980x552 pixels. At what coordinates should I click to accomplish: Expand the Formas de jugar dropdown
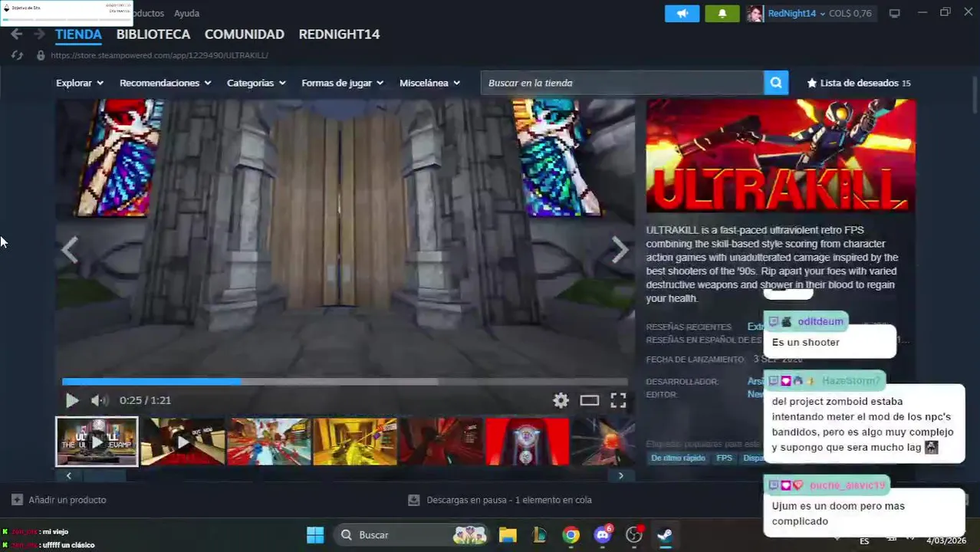[x=342, y=83]
